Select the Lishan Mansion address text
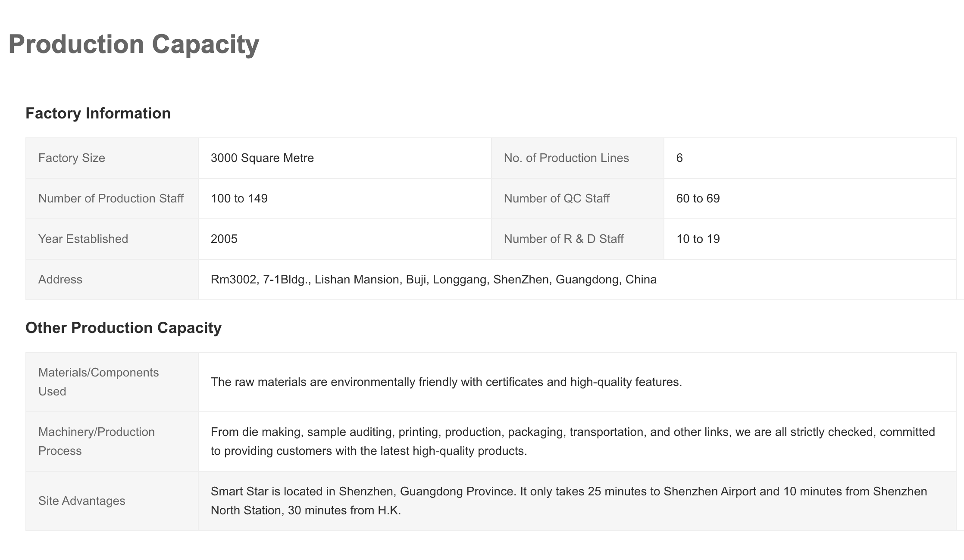This screenshot has height=560, width=964. point(434,280)
